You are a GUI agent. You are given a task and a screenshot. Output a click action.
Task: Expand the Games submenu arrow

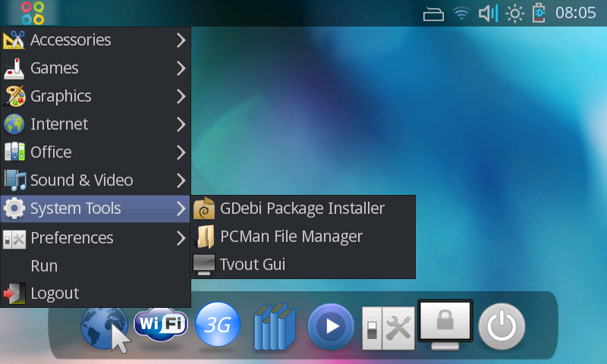(181, 68)
